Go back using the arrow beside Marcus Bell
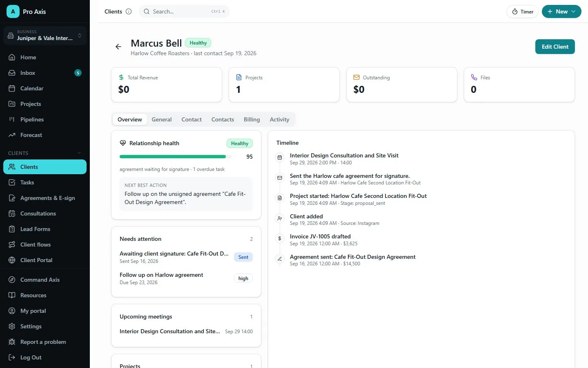Image resolution: width=588 pixels, height=368 pixels. click(x=118, y=47)
